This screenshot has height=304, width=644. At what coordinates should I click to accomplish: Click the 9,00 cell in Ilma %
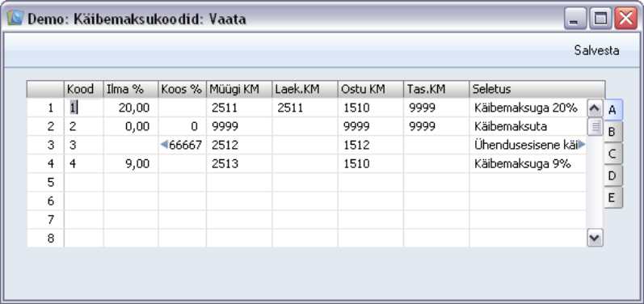tap(131, 164)
